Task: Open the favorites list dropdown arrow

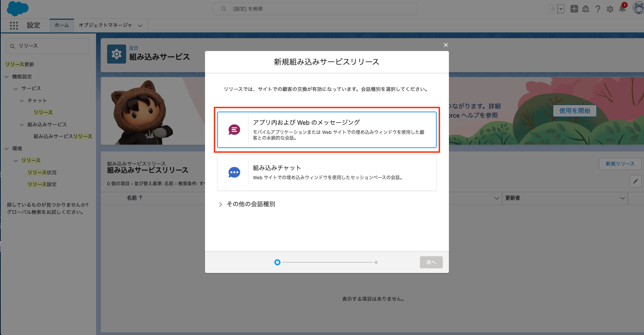Action: 561,9
